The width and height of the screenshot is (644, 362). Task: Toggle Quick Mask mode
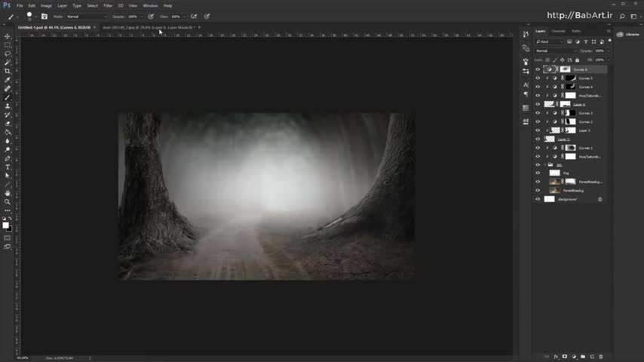8,238
